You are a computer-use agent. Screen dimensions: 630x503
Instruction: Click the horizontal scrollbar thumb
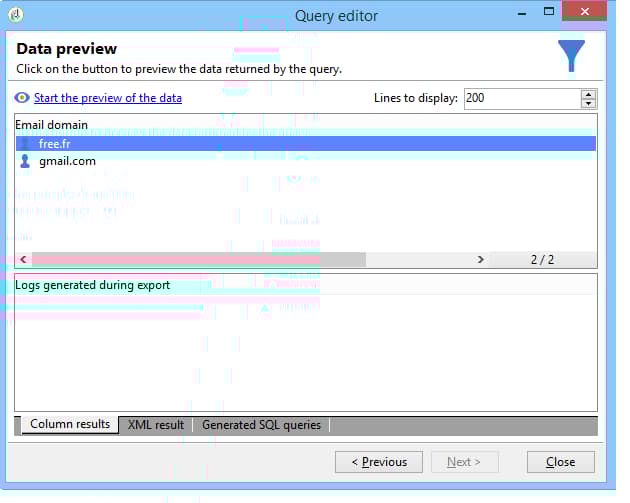(x=199, y=260)
